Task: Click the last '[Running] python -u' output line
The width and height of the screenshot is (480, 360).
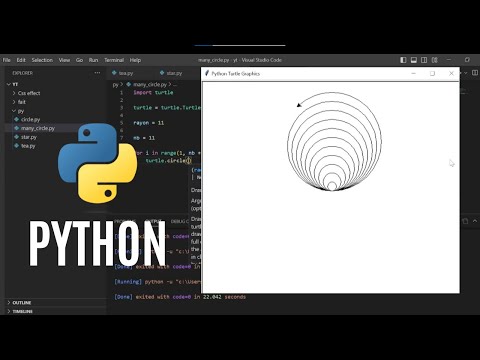Action: [157, 282]
